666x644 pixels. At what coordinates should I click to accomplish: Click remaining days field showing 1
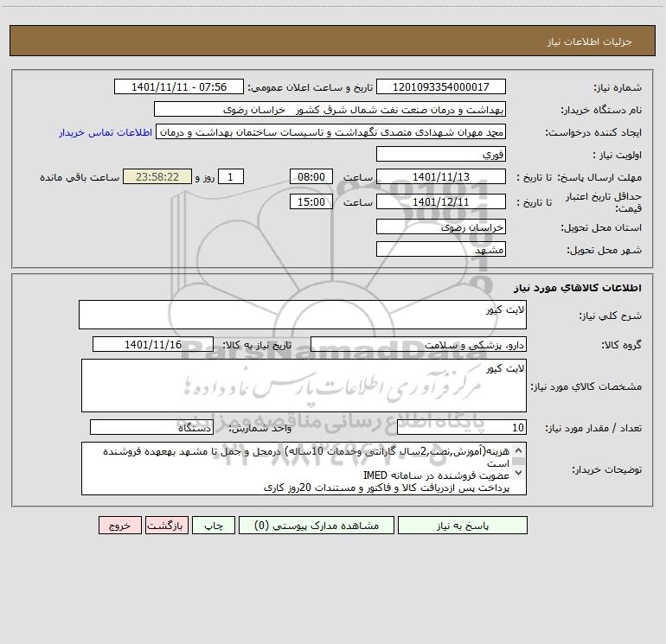231,176
